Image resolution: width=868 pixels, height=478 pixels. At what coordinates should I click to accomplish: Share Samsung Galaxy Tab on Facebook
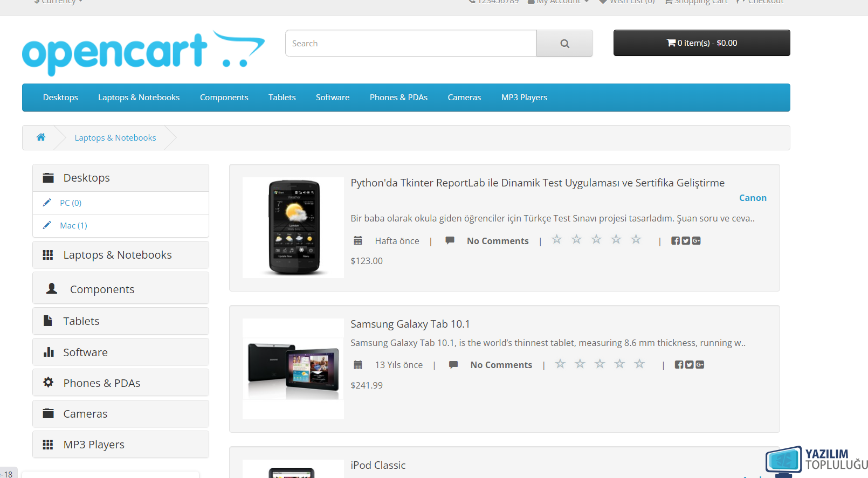coord(679,365)
